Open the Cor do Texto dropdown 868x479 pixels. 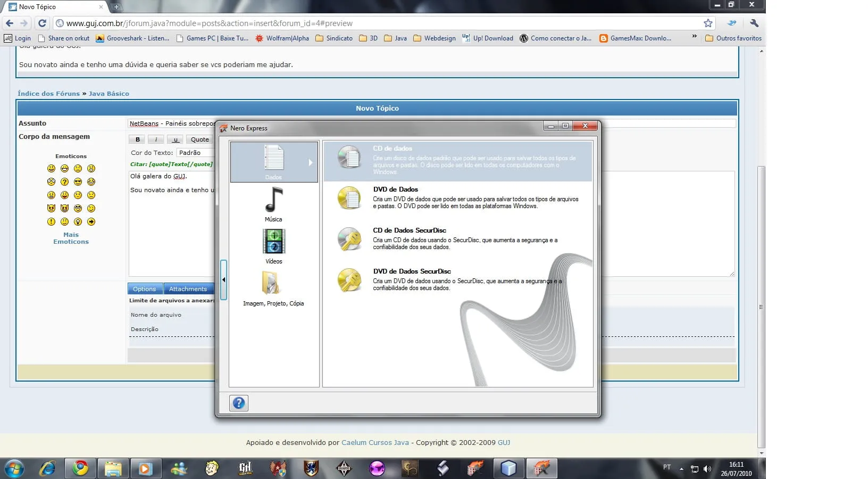(x=195, y=153)
